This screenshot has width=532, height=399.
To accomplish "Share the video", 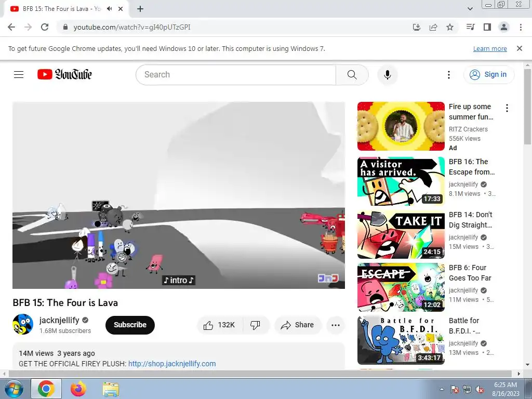I will [298, 325].
